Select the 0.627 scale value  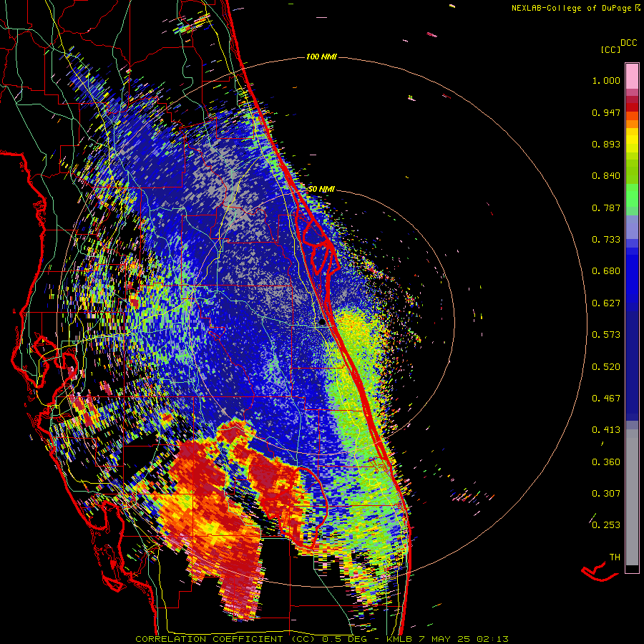click(x=606, y=303)
